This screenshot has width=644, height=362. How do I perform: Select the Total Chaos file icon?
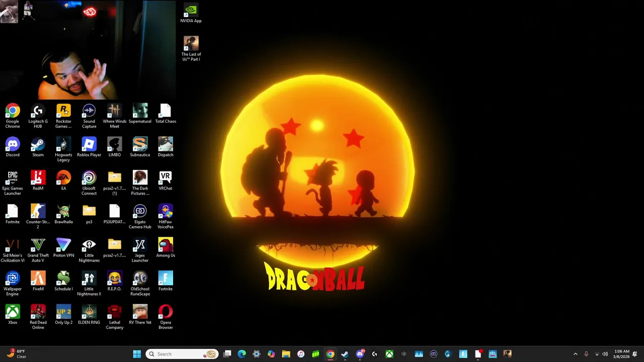pyautogui.click(x=166, y=113)
